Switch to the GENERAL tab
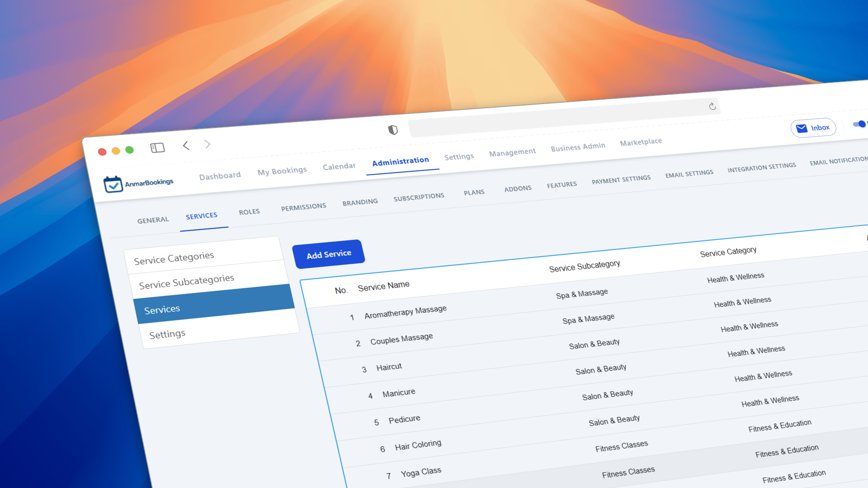Image resolution: width=868 pixels, height=488 pixels. pyautogui.click(x=153, y=220)
